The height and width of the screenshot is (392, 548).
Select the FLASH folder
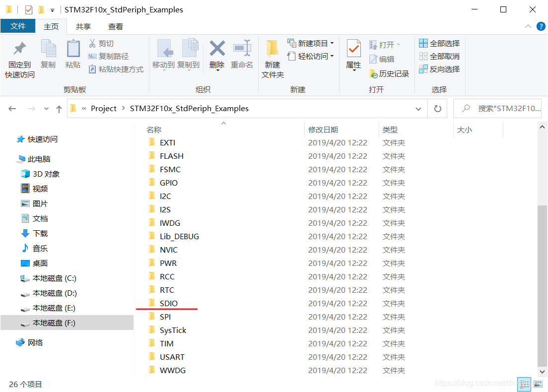point(172,156)
